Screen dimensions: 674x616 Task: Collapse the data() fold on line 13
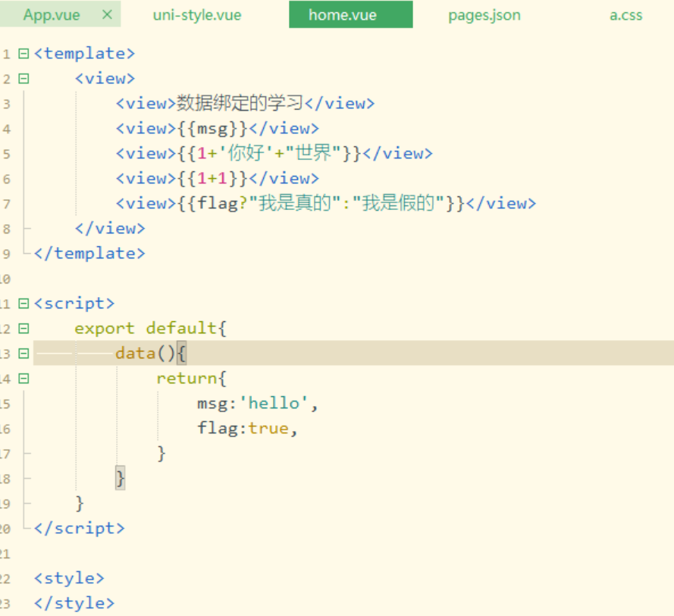[24, 354]
